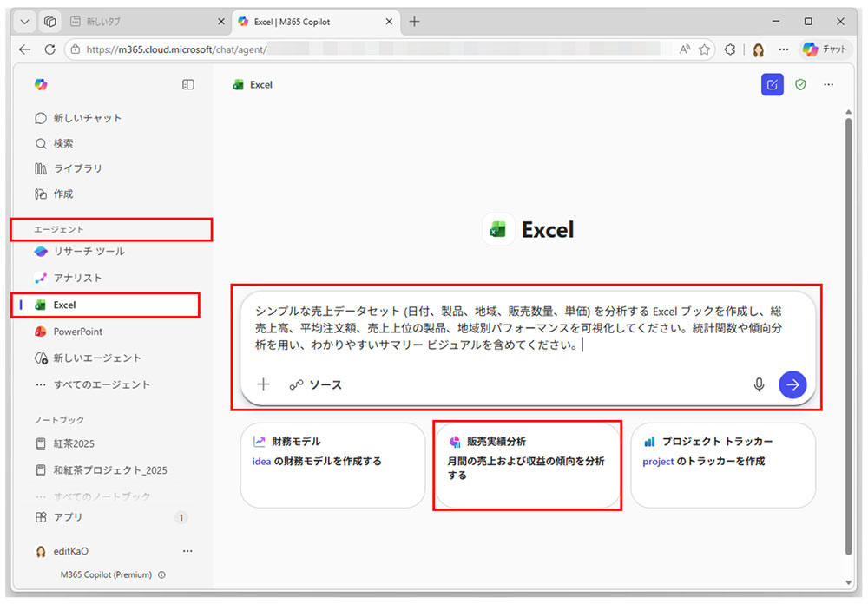Send the prompt with the blue arrow icon
This screenshot has height=604, width=868.
point(792,384)
